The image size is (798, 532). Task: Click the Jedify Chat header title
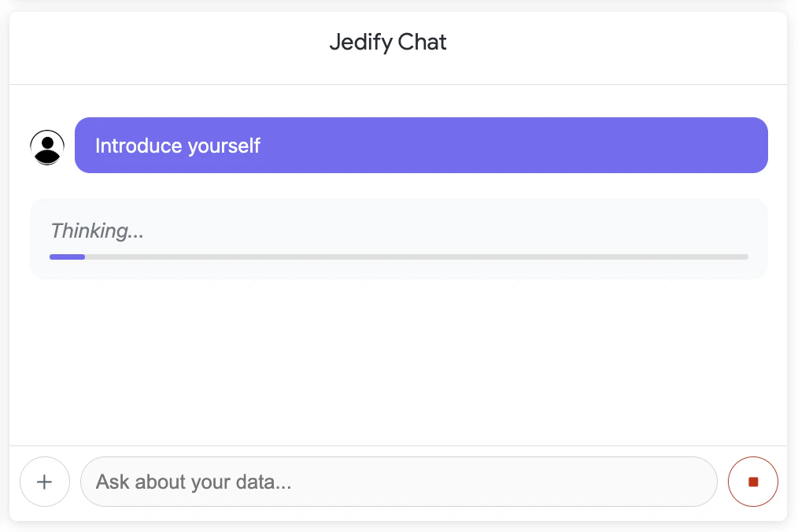tap(388, 42)
